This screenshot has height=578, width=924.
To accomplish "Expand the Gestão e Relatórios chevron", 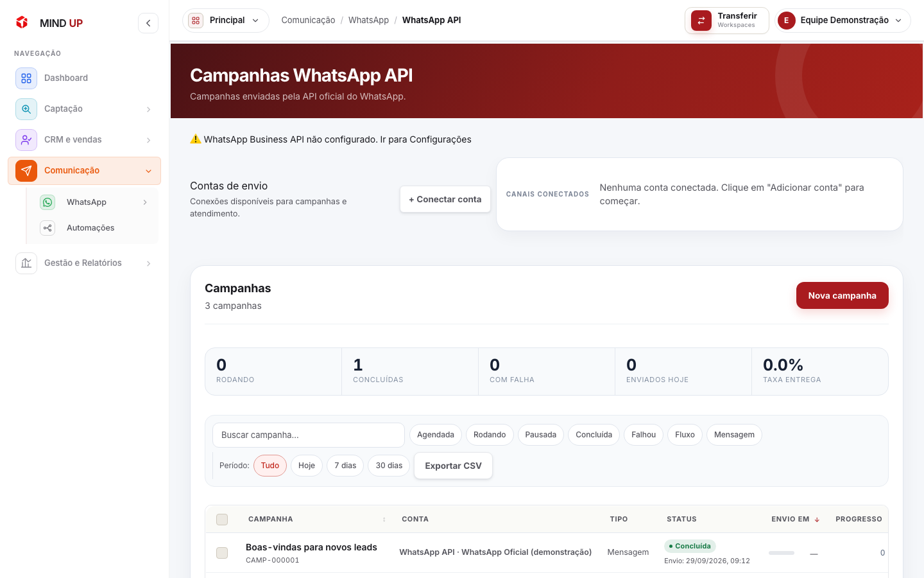I will (x=148, y=263).
